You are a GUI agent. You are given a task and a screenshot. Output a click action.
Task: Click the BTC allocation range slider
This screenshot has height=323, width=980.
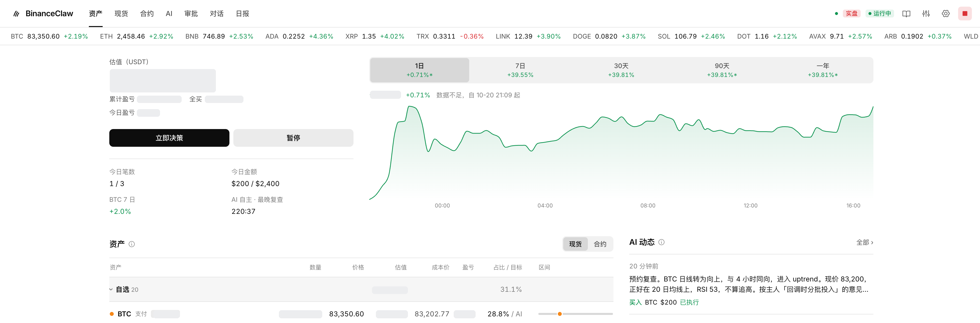[x=575, y=314]
